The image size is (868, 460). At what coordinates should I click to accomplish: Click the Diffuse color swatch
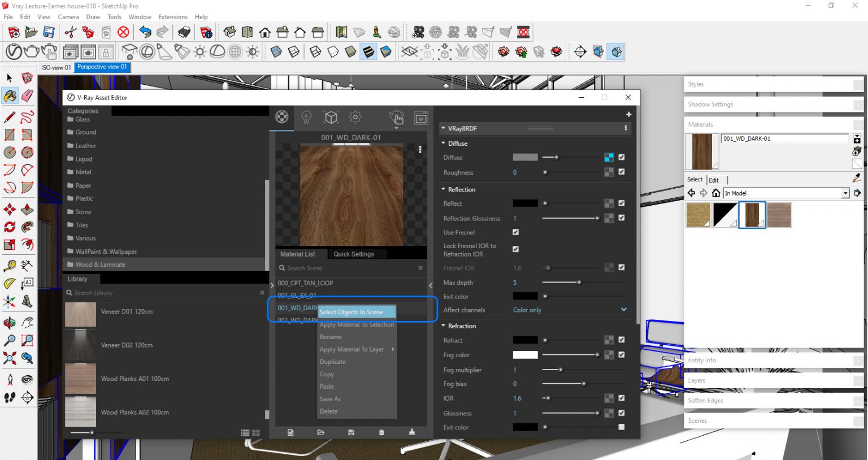(524, 157)
